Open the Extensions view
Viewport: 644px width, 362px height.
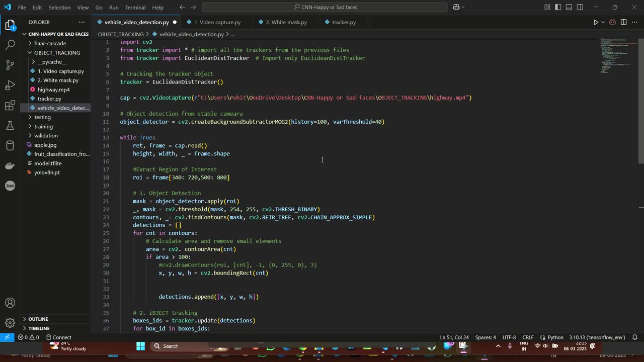tap(10, 106)
